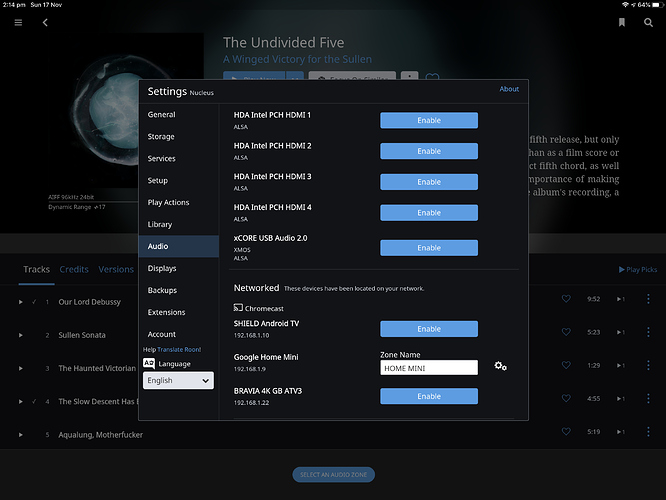The height and width of the screenshot is (500, 666).
Task: Open Services settings section
Action: point(179,158)
